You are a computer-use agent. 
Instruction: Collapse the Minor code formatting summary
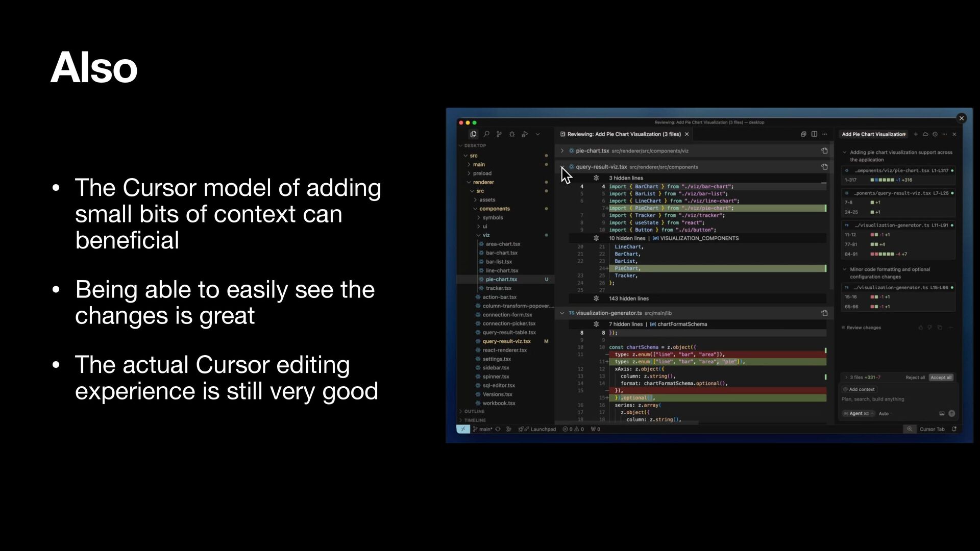[x=844, y=269]
